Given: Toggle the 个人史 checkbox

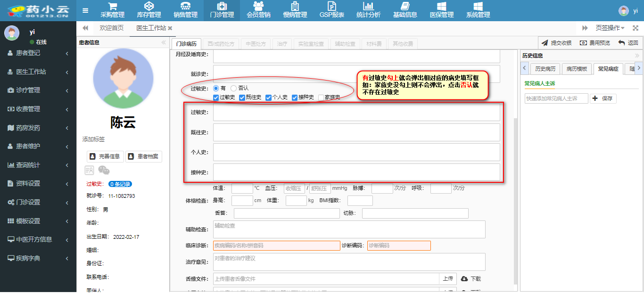Looking at the screenshot, I should click(269, 98).
